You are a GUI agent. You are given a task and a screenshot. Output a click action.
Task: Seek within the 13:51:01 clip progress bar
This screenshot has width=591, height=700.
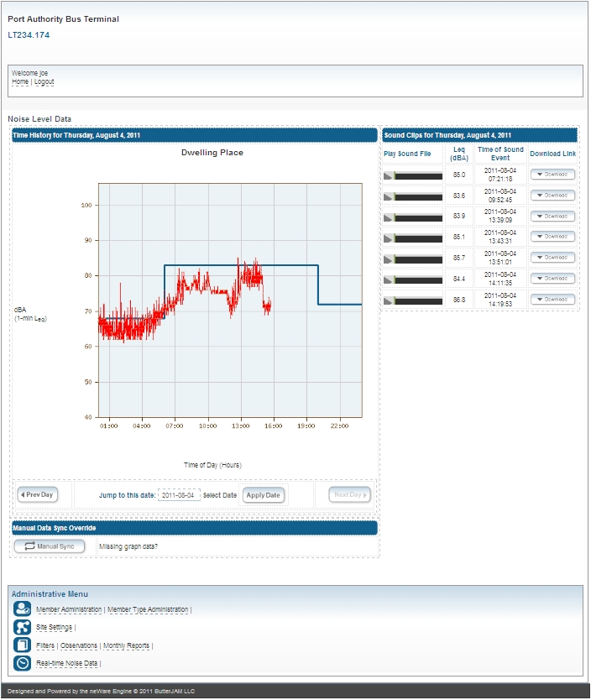(418, 259)
